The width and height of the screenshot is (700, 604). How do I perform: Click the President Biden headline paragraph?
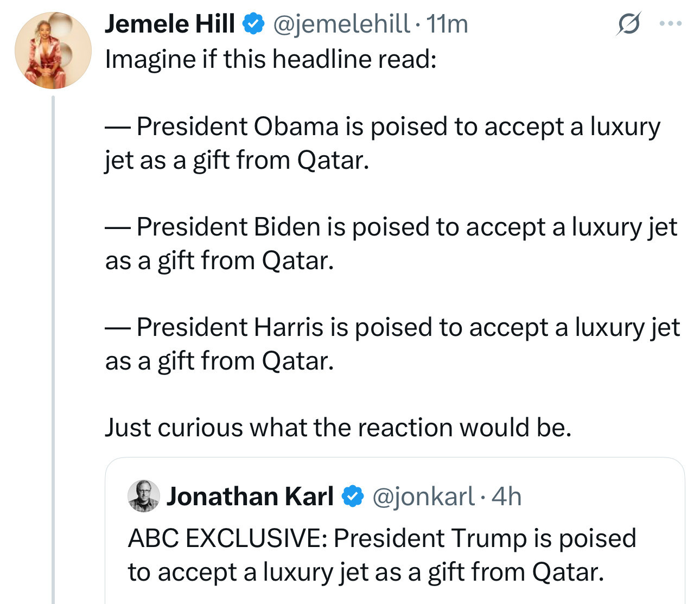(391, 244)
